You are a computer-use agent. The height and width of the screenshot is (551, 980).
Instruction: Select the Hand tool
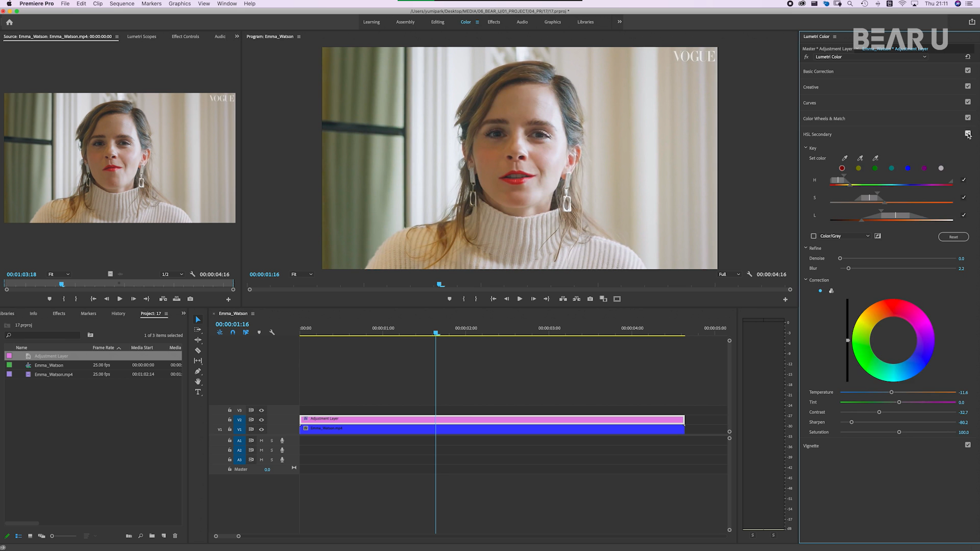click(198, 382)
